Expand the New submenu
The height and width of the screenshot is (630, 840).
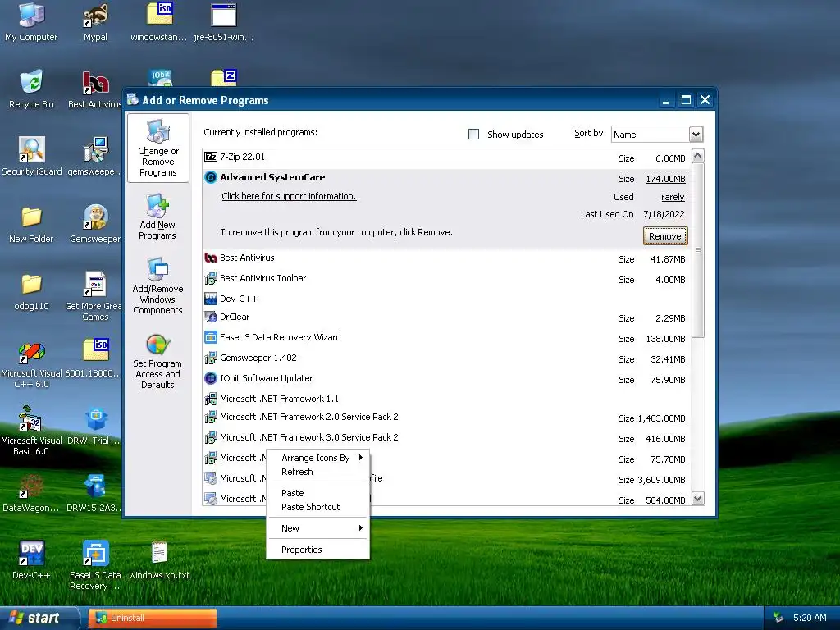tap(318, 528)
